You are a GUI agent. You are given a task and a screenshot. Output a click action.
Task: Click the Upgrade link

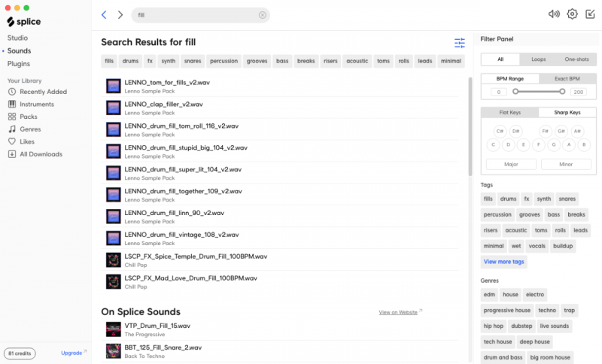pos(74,353)
